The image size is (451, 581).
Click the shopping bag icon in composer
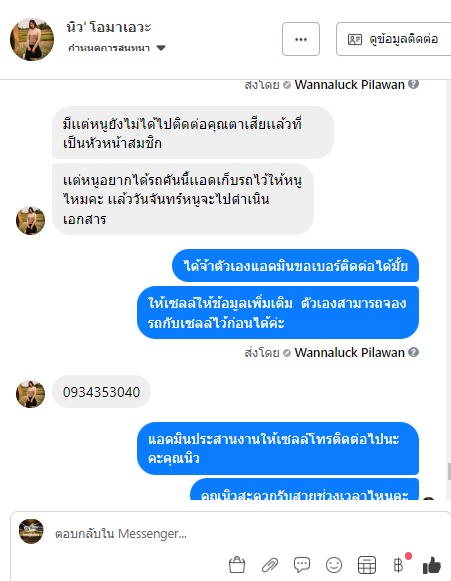(237, 565)
